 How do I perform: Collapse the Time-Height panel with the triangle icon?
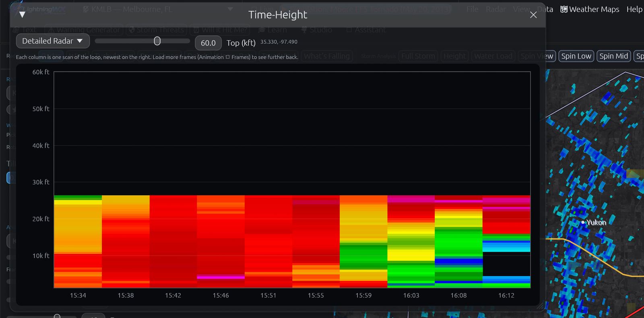[22, 15]
